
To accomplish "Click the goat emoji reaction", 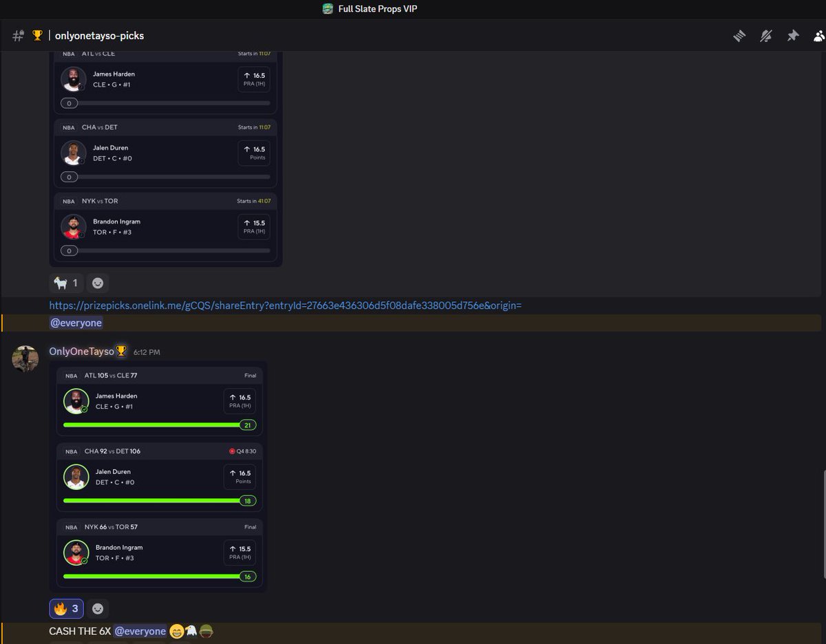I will coord(67,283).
